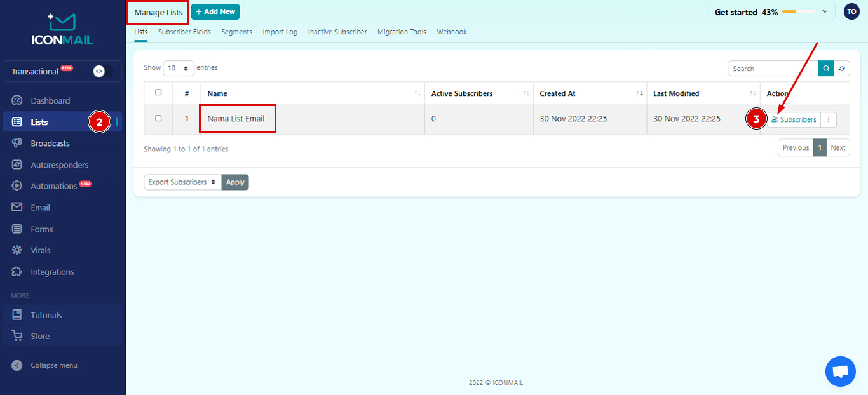The height and width of the screenshot is (395, 868).
Task: Click the TO user avatar icon
Action: [851, 11]
